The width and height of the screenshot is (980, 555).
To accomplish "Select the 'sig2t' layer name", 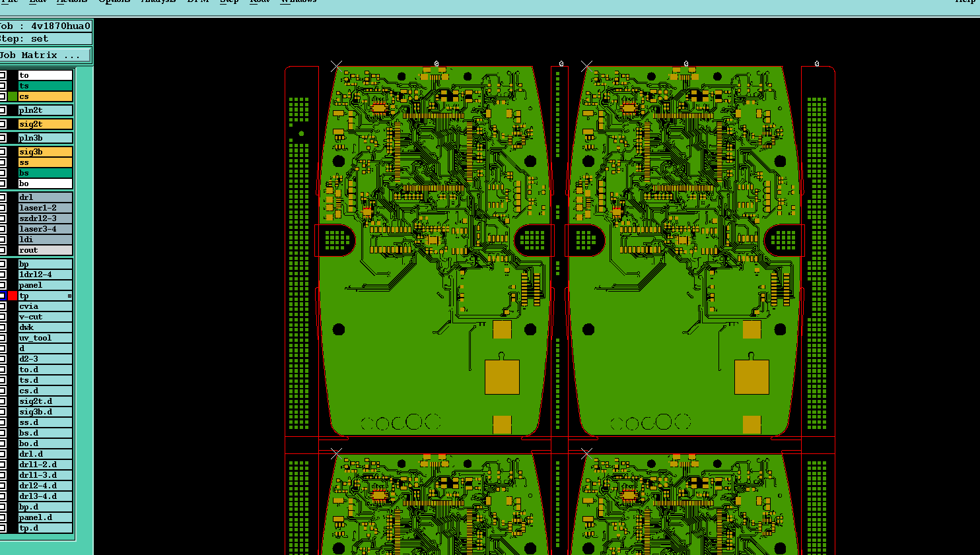I will tap(45, 124).
